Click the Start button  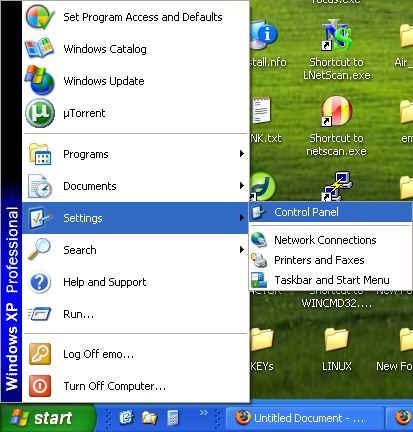(x=48, y=418)
